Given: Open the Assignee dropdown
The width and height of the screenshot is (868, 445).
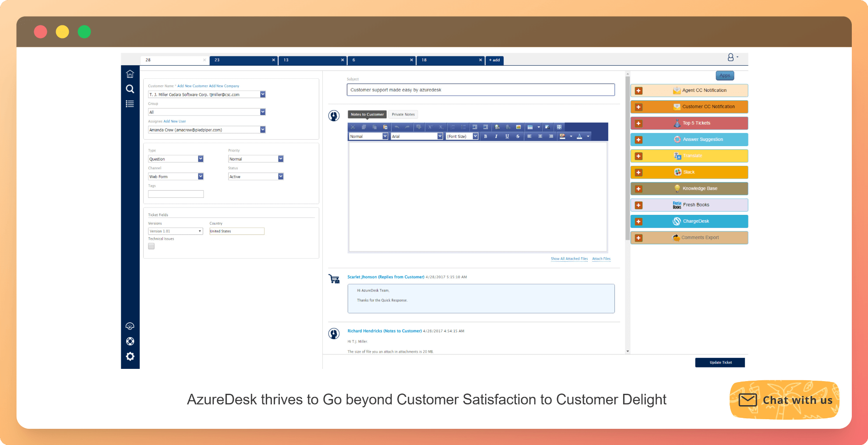Looking at the screenshot, I should 263,129.
